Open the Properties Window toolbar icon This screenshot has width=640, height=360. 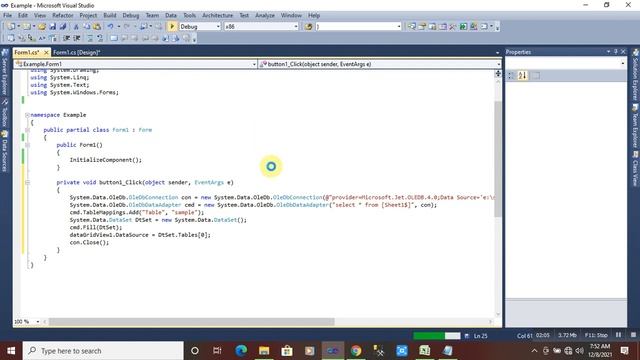click(x=422, y=27)
